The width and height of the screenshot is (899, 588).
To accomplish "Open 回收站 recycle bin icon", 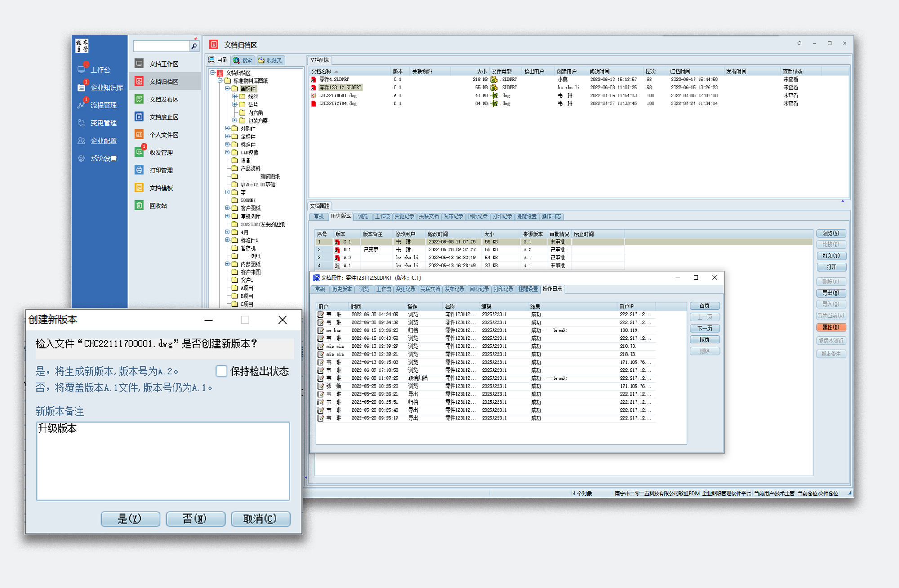I will coord(139,205).
